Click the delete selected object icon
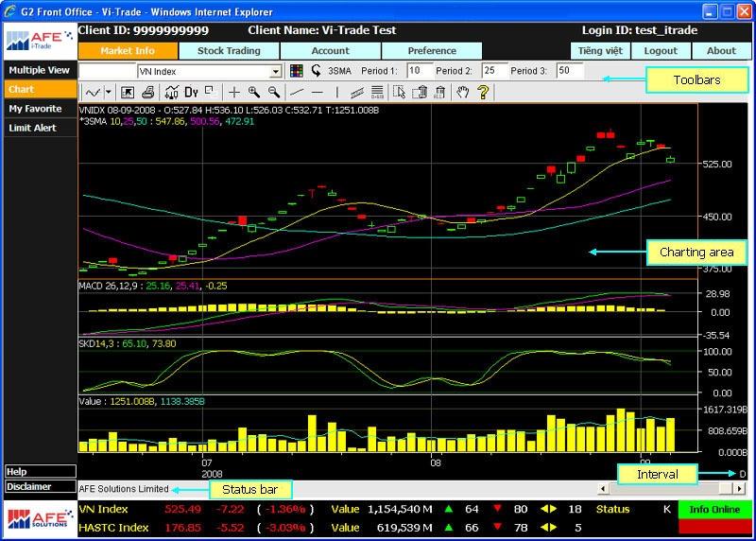The image size is (756, 541). click(x=420, y=92)
